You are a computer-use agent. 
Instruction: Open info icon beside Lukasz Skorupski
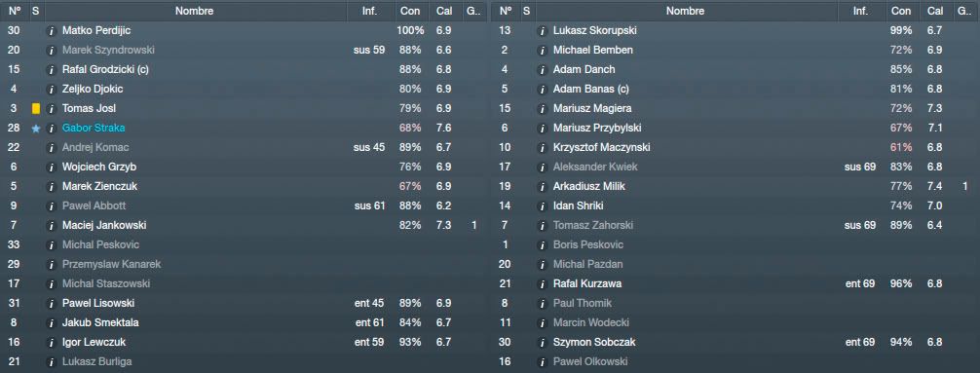543,30
